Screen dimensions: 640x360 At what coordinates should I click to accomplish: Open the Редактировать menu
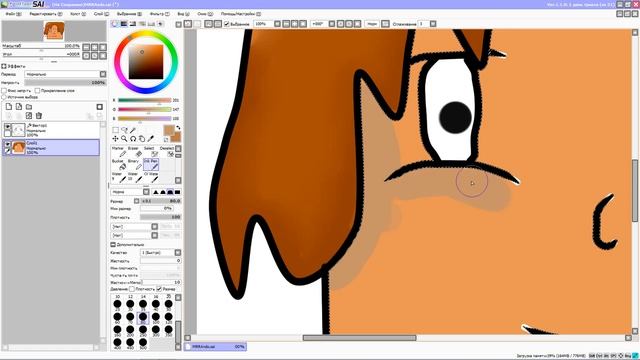(x=46, y=14)
